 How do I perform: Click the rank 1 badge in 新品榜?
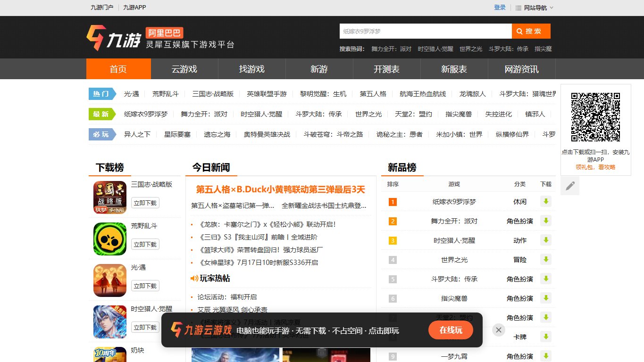tap(393, 202)
